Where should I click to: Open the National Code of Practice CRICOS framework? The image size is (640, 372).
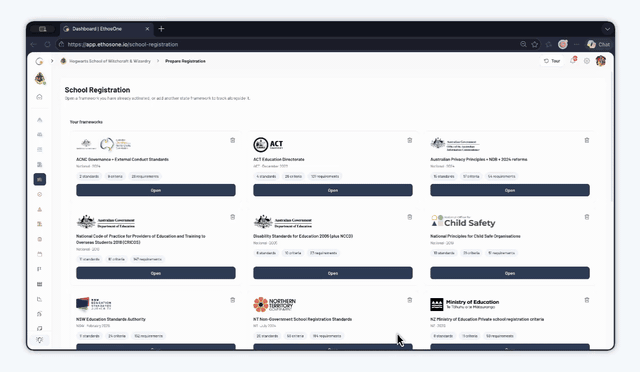point(156,273)
